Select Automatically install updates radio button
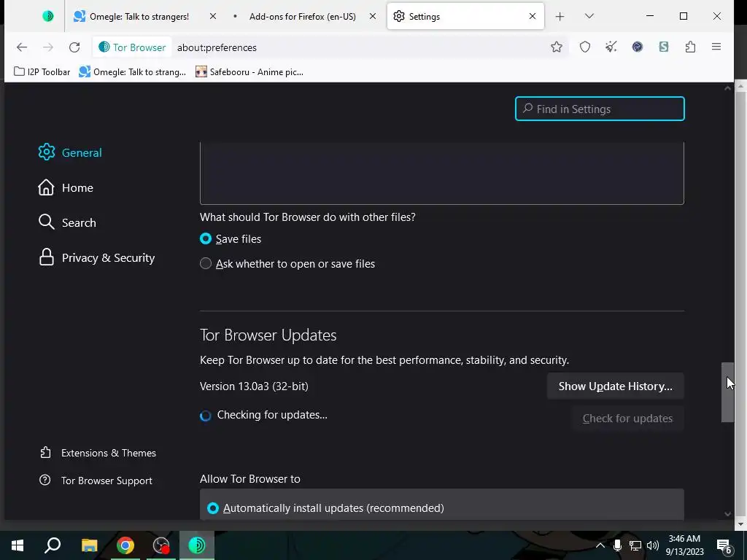This screenshot has width=747, height=560. point(213,508)
